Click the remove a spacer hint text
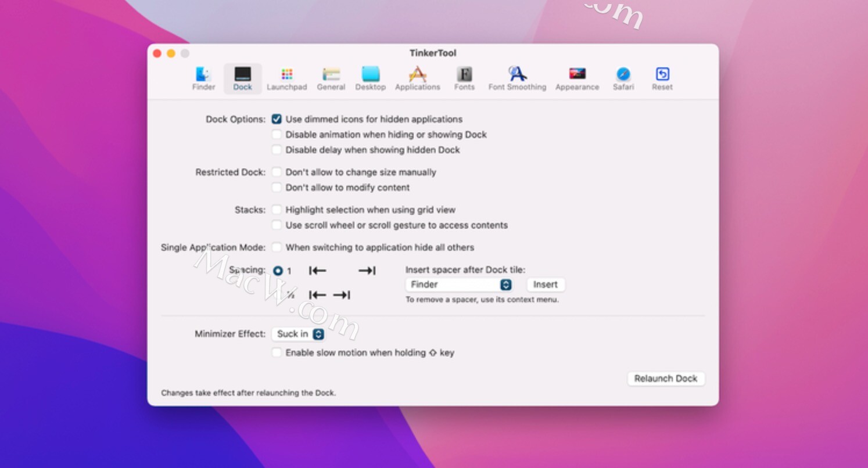Image resolution: width=868 pixels, height=468 pixels. (x=482, y=300)
